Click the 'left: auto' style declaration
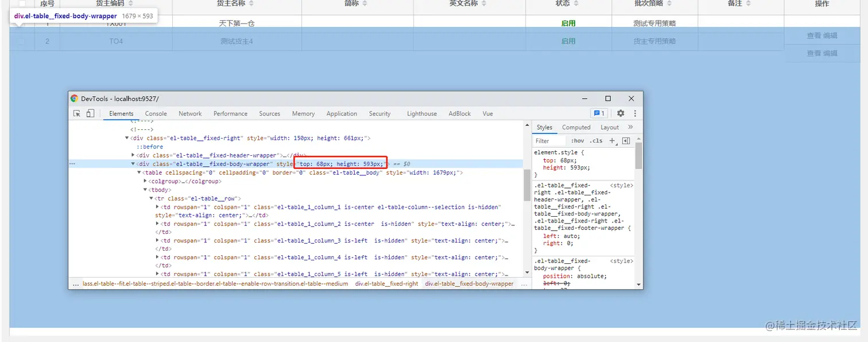This screenshot has height=342, width=868. 561,236
